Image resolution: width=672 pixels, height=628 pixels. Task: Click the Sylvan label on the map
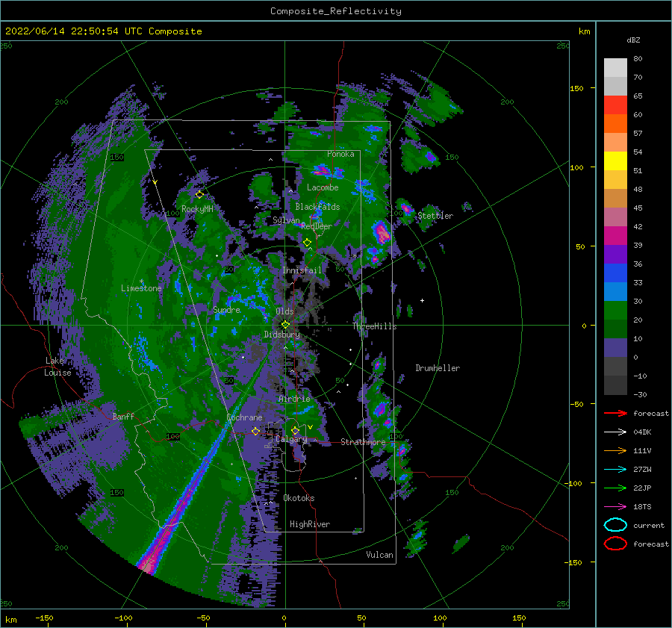click(x=286, y=220)
